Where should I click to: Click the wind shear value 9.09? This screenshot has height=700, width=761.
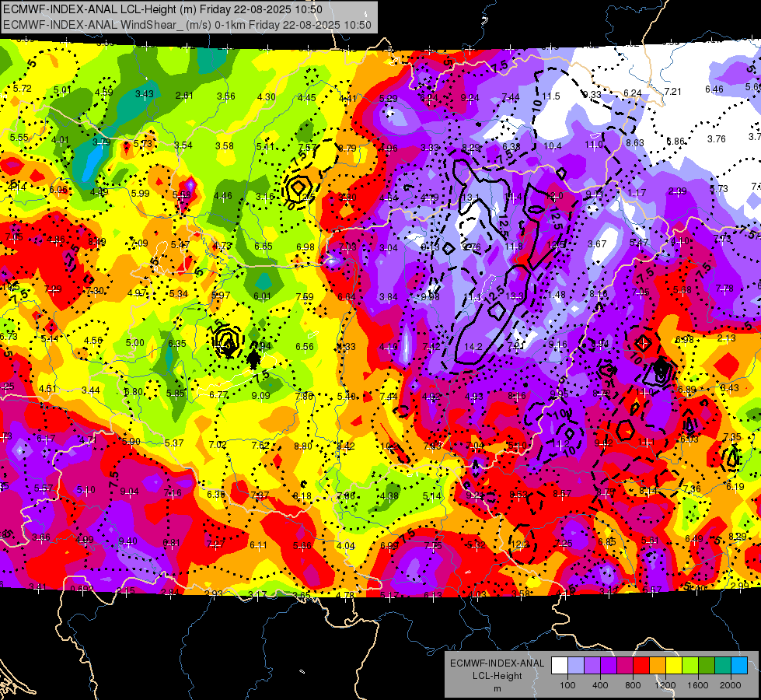pyautogui.click(x=260, y=395)
